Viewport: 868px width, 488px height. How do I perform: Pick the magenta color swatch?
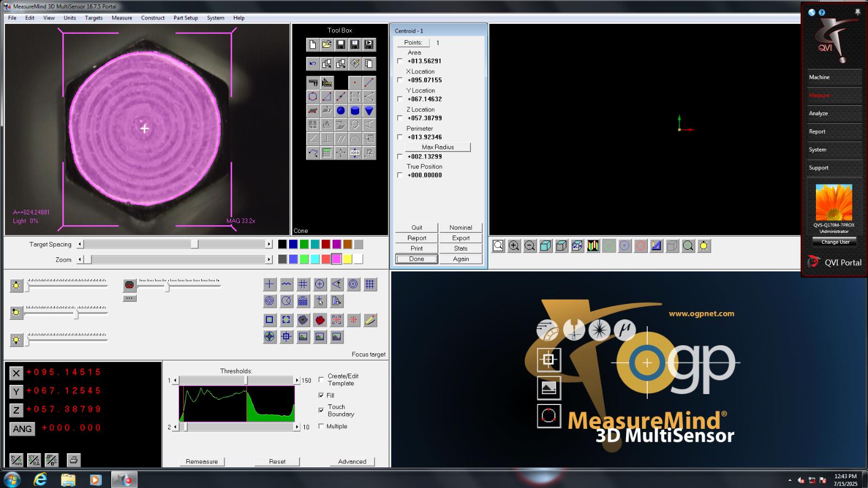coord(336,259)
